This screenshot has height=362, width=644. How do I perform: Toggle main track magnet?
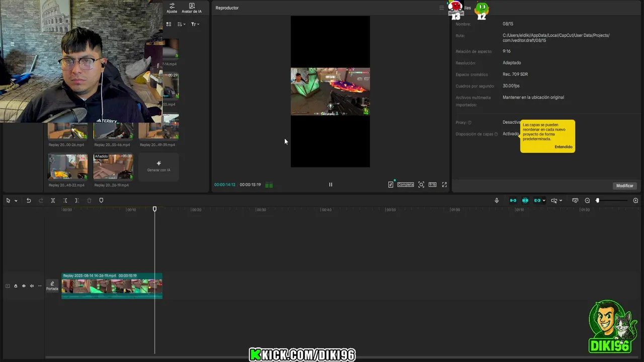pos(513,201)
